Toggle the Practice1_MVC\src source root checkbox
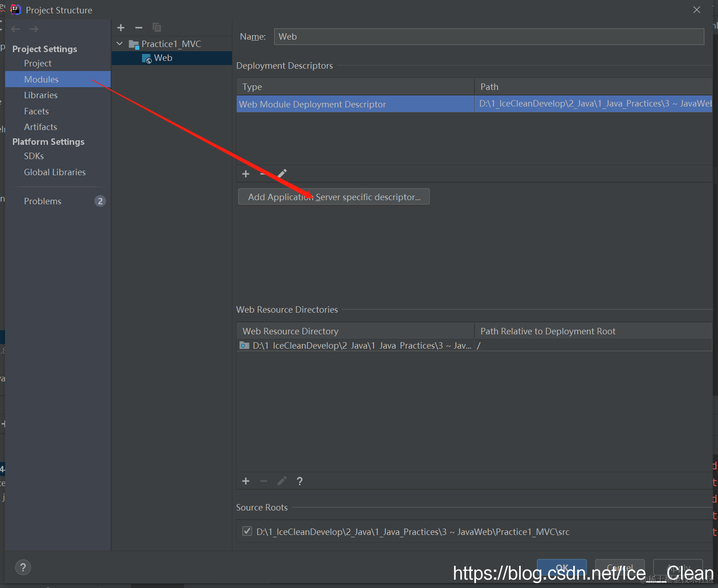This screenshot has width=718, height=588. point(247,531)
